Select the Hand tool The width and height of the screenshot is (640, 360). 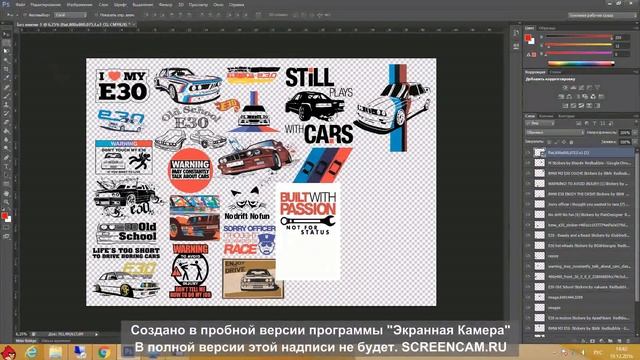click(x=6, y=193)
